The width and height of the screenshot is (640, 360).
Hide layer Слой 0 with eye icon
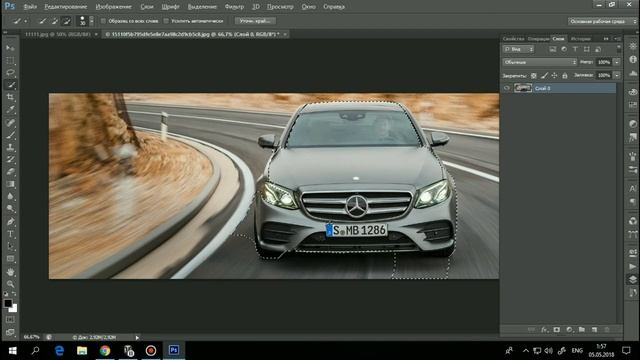[x=507, y=88]
